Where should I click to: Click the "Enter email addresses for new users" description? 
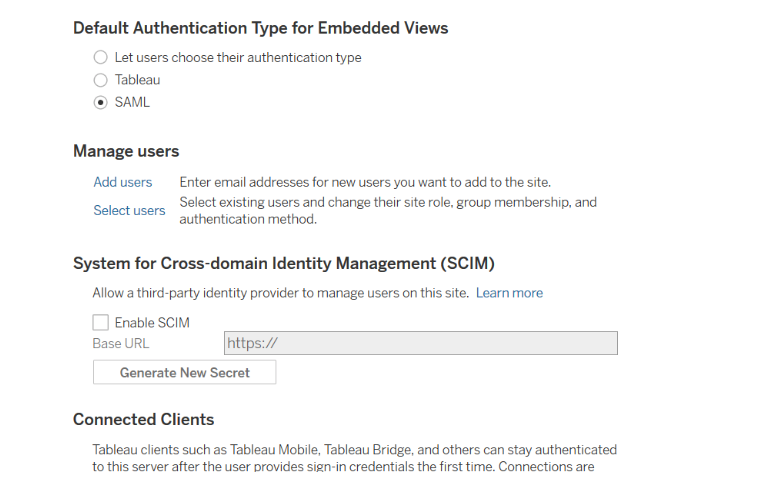365,182
